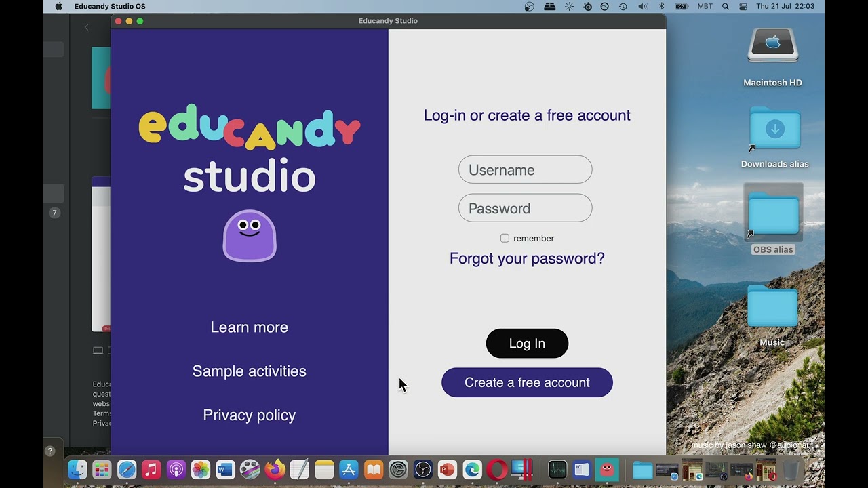Open Activity Monitor in the dock
Image resolution: width=868 pixels, height=488 pixels.
(x=557, y=469)
